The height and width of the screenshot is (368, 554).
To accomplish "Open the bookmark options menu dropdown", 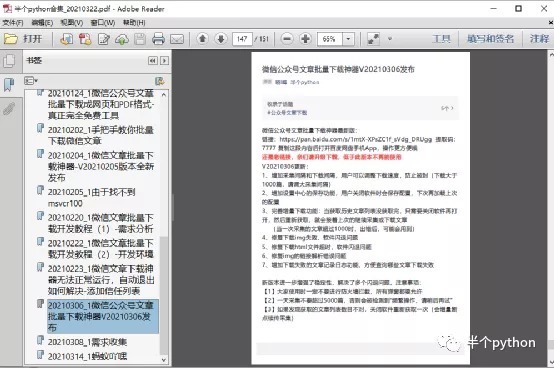I will [31, 81].
